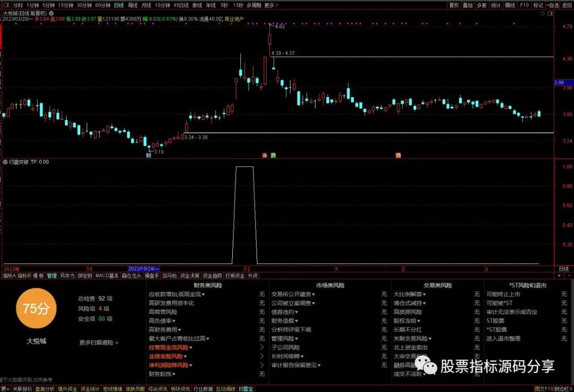Viewport: 574px width, 392px height.
Task: Click the green 跌 marker
Action: (273, 155)
